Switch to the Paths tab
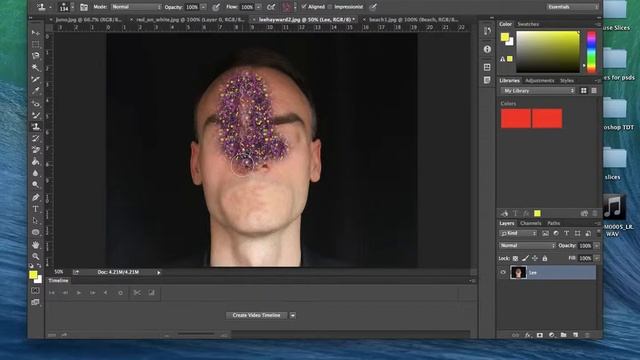Screen dimensions: 640x360 click(554, 223)
